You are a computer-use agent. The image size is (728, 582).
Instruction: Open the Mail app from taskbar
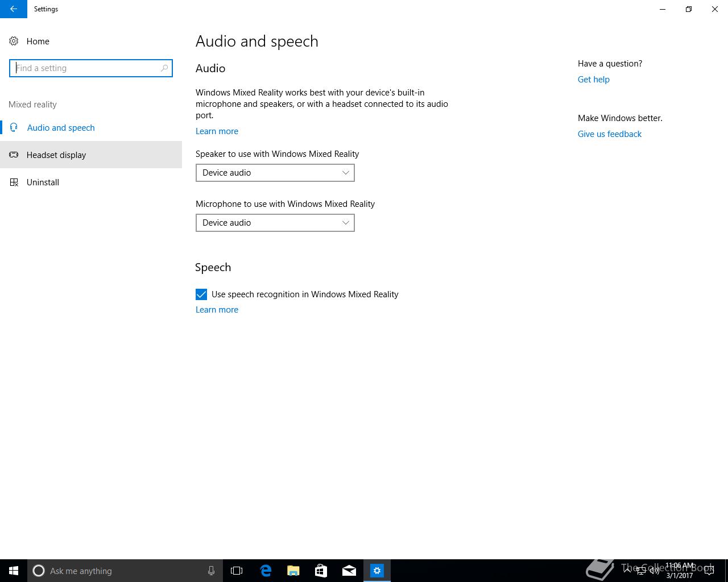tap(349, 571)
